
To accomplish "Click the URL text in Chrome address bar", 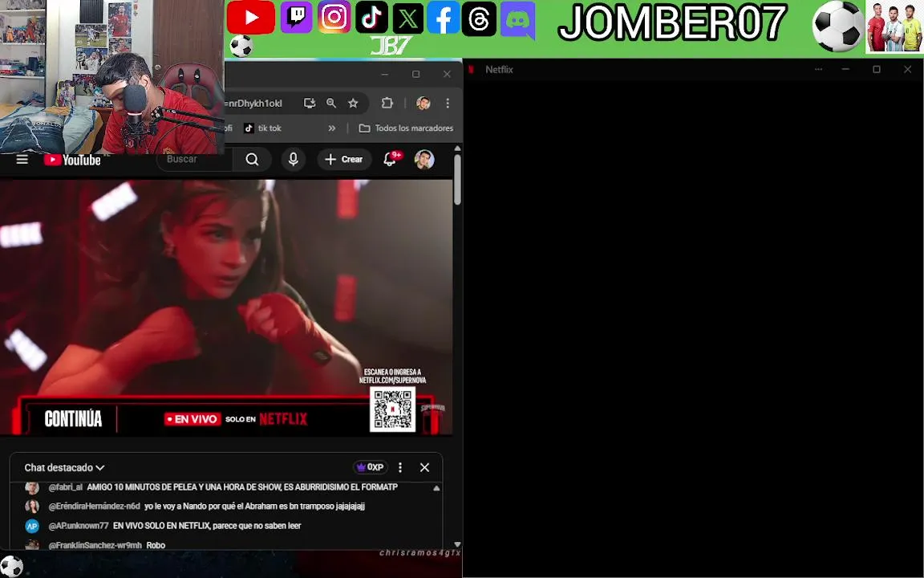I will (253, 104).
